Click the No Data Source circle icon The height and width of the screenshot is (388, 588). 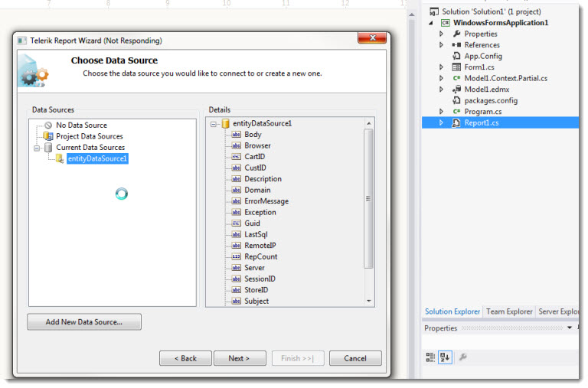[x=48, y=126]
